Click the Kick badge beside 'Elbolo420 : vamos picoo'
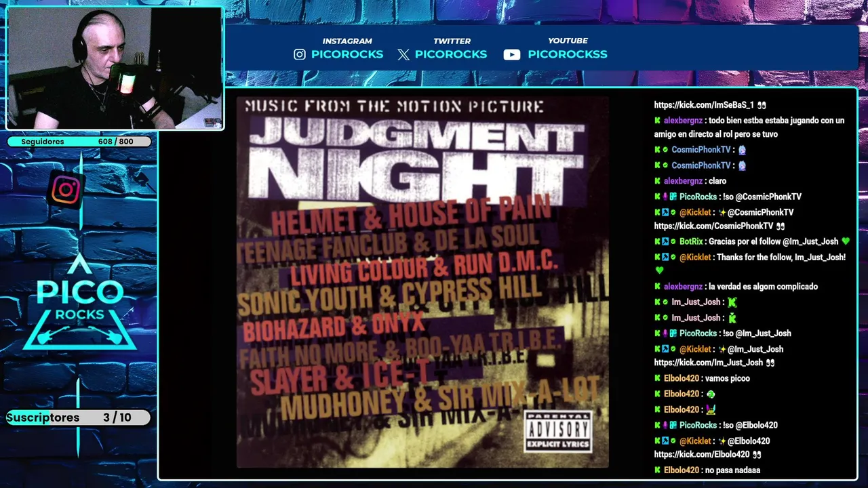Screen dimensions: 868x488 pos(657,378)
